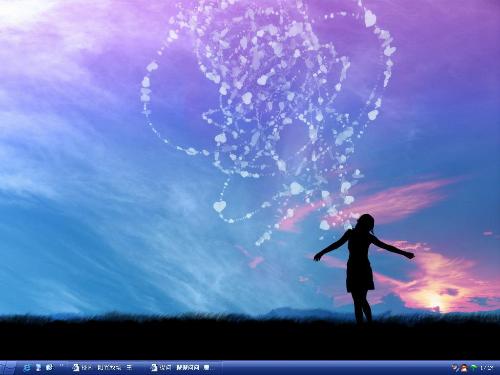Image resolution: width=500 pixels, height=375 pixels.
Task: Click the girl silhouette on the wallpaper
Action: point(363,268)
